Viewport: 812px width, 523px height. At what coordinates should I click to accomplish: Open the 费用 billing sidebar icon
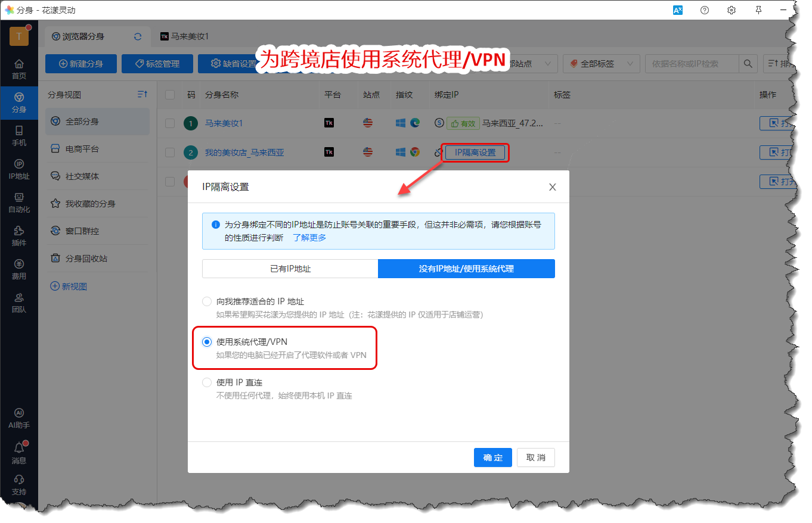point(19,269)
